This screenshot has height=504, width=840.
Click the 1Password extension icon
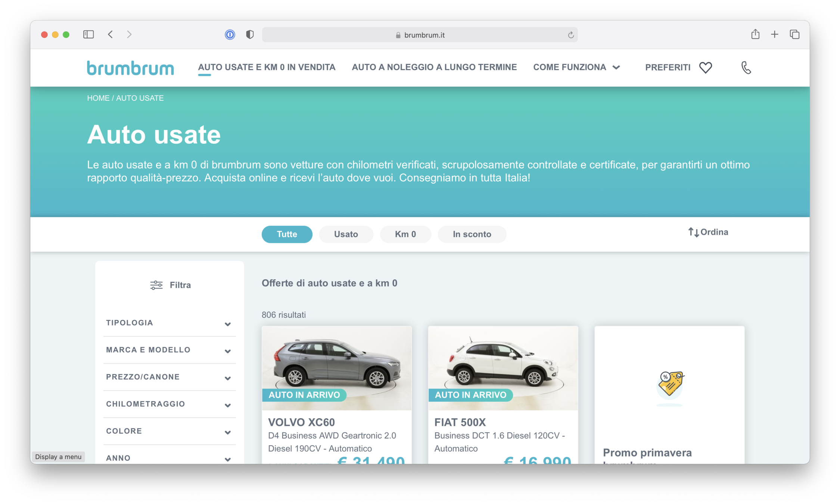pos(230,35)
